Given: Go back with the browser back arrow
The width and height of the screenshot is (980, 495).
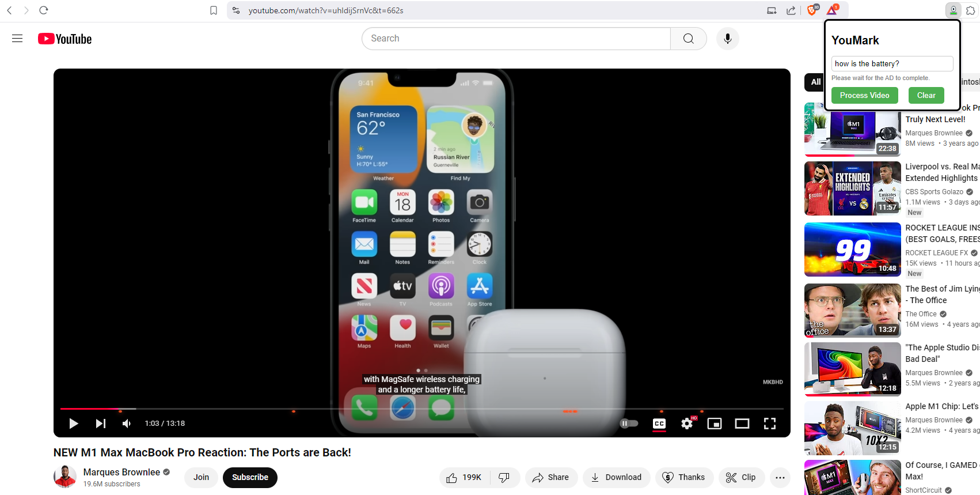Looking at the screenshot, I should click(9, 10).
